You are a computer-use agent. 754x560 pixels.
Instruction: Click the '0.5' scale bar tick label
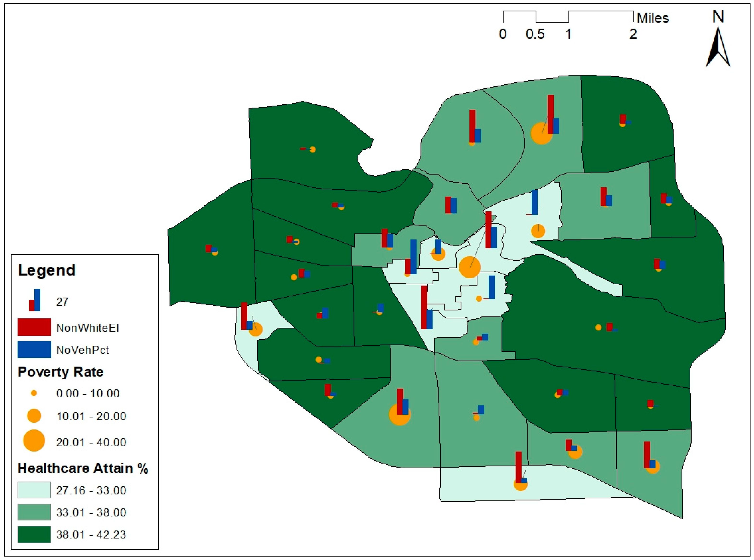[x=535, y=34]
